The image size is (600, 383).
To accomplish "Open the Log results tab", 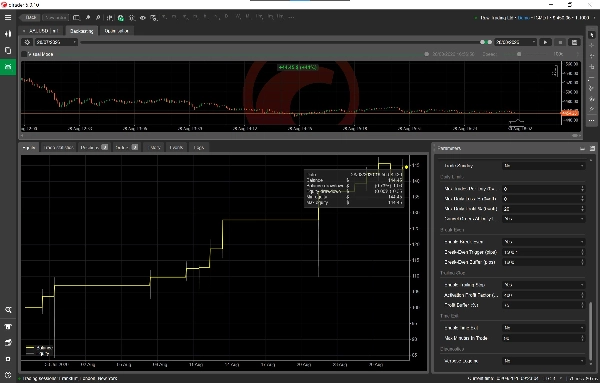I will click(199, 147).
